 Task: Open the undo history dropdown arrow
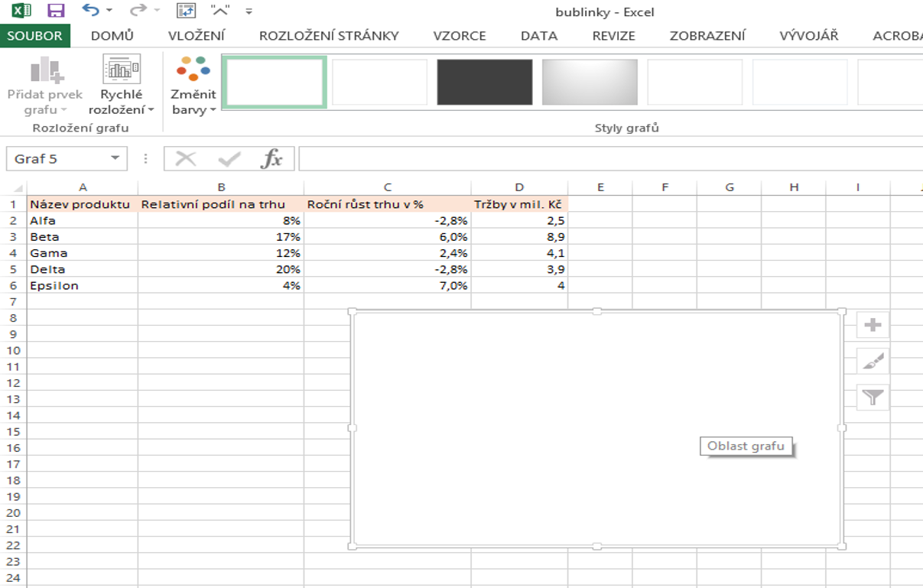tap(109, 11)
